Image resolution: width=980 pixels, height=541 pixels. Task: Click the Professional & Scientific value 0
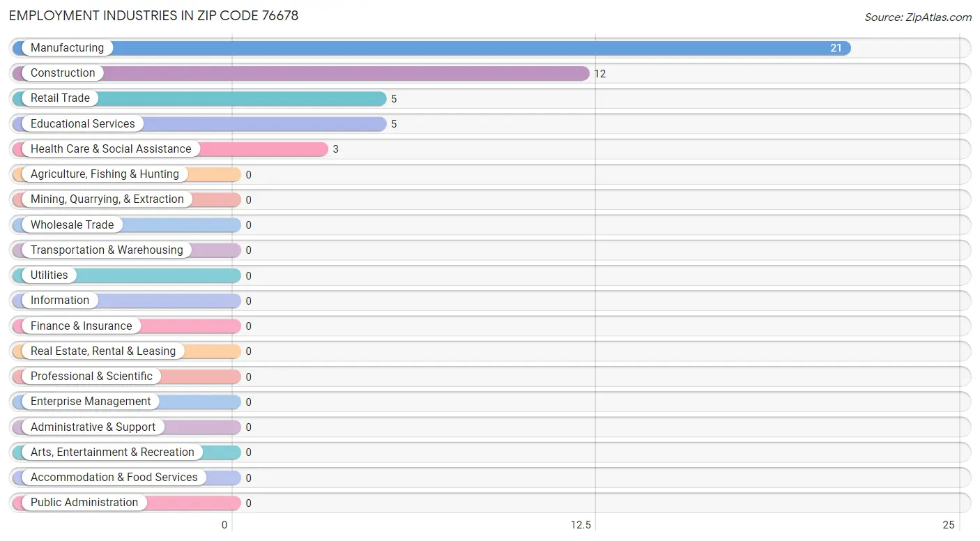248,376
